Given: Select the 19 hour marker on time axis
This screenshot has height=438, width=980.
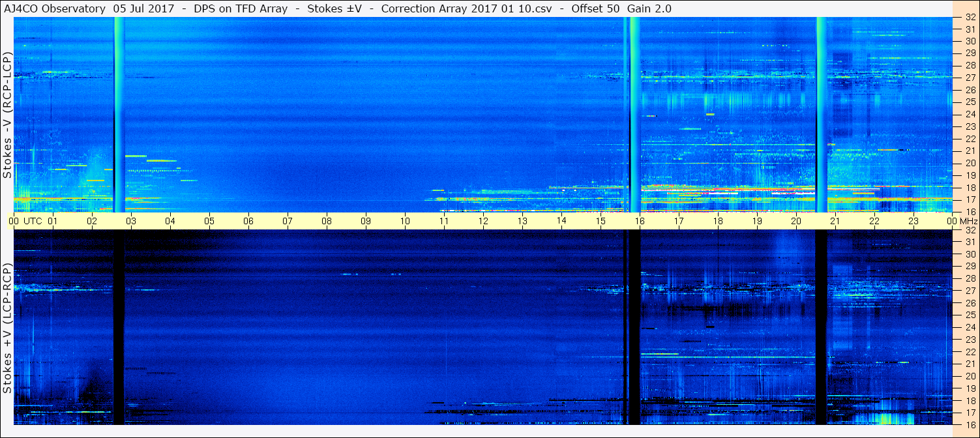Looking at the screenshot, I should coord(757,221).
